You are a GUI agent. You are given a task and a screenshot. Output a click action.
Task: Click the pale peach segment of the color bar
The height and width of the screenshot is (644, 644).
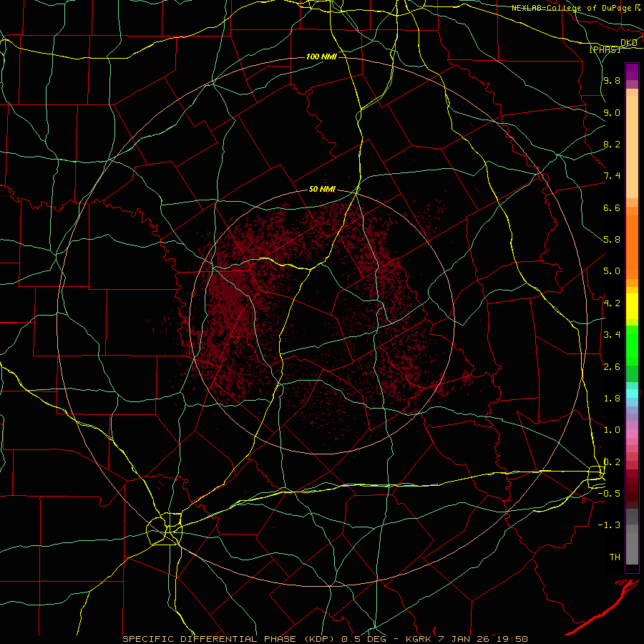pos(632,147)
